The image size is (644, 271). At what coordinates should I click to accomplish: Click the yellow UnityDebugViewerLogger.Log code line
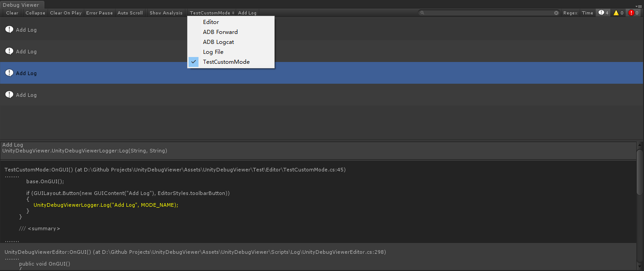coord(106,205)
